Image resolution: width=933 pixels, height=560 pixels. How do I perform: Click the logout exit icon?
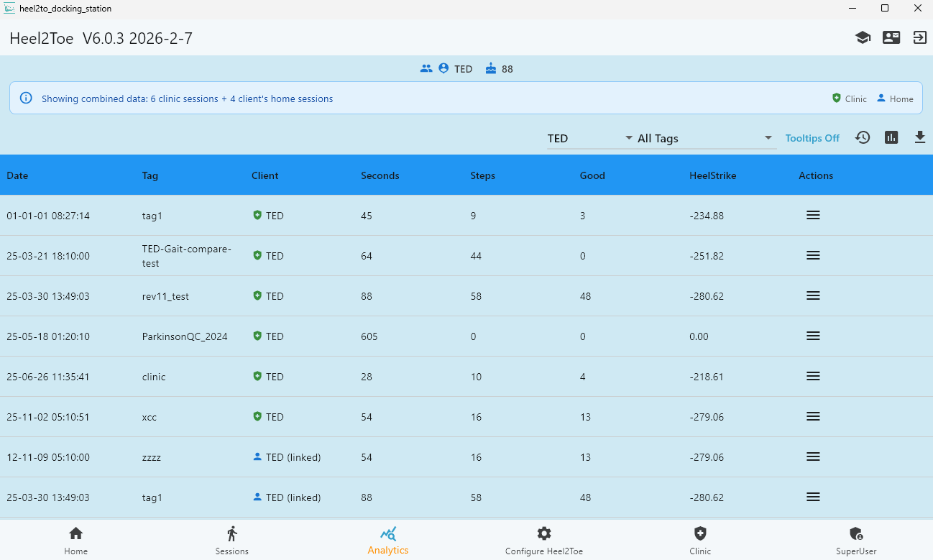tap(920, 38)
